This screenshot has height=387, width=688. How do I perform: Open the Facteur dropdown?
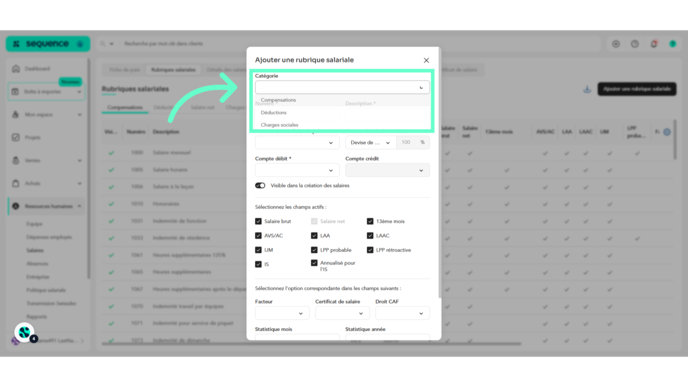coord(282,313)
